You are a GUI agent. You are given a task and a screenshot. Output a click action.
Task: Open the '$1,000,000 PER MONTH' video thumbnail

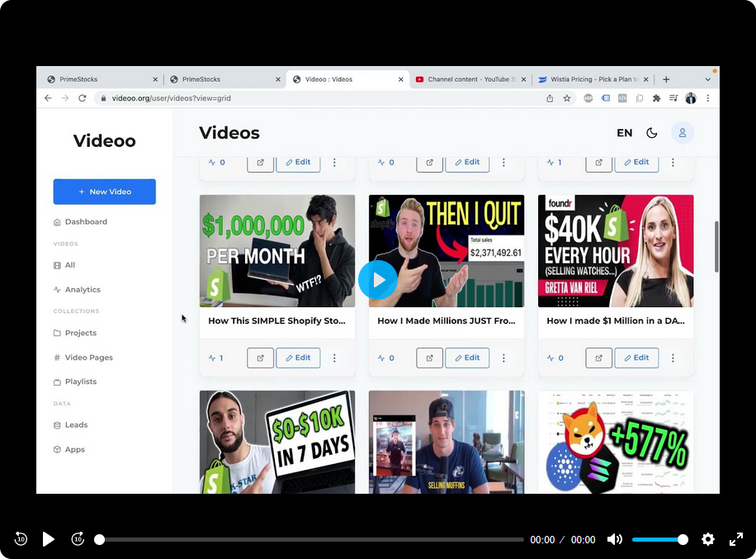pyautogui.click(x=277, y=251)
